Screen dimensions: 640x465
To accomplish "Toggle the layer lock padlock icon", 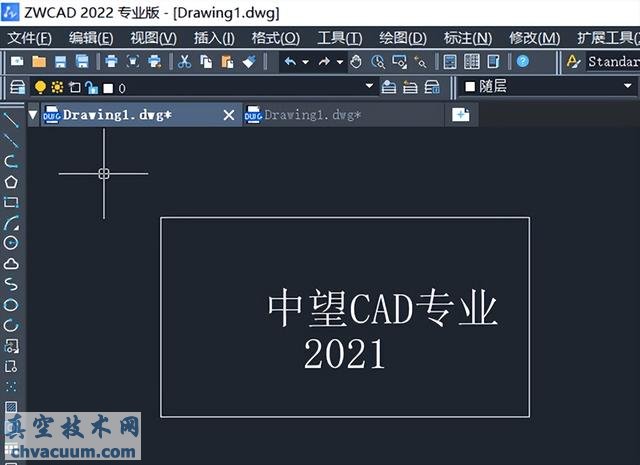I will 91,87.
